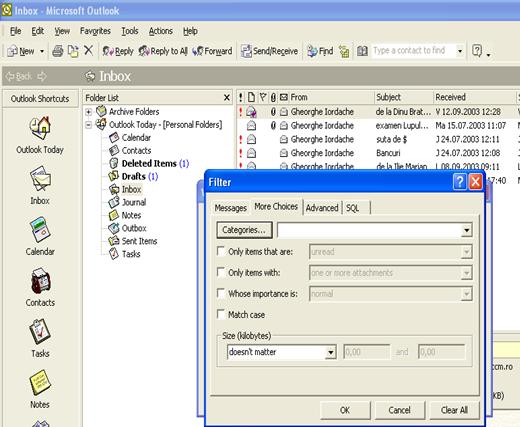Open the Notes shortcut icon

[40, 383]
